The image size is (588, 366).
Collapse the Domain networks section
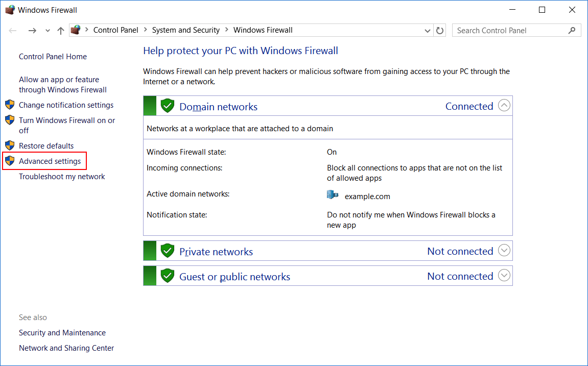click(504, 106)
